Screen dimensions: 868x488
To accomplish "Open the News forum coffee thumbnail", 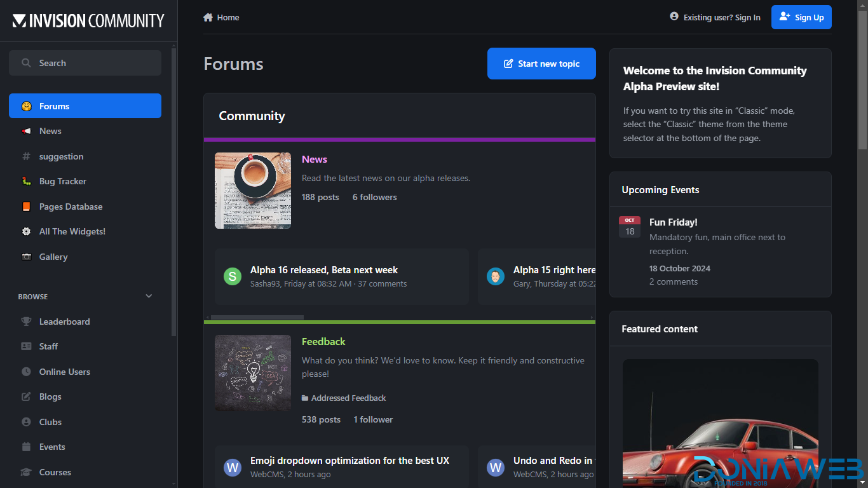I will 253,191.
